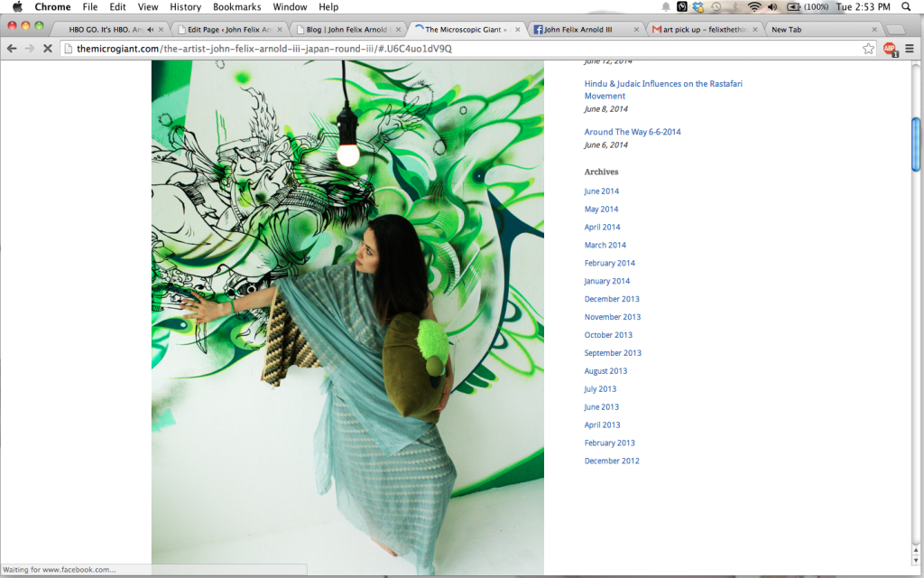Open the Chrome hamburger menu

click(x=910, y=49)
